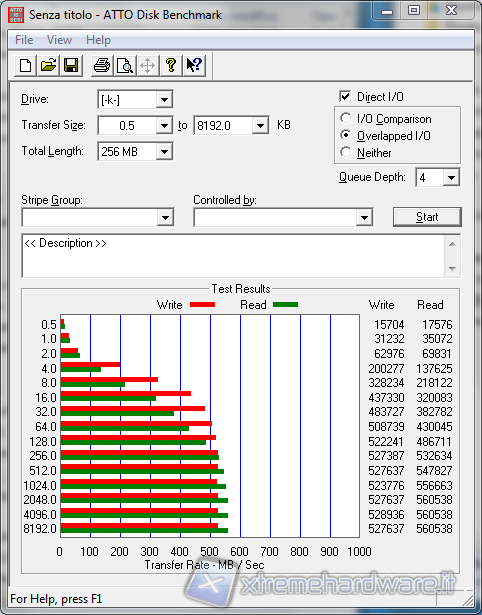482x615 pixels.
Task: Print results with printer icon
Action: click(x=102, y=66)
